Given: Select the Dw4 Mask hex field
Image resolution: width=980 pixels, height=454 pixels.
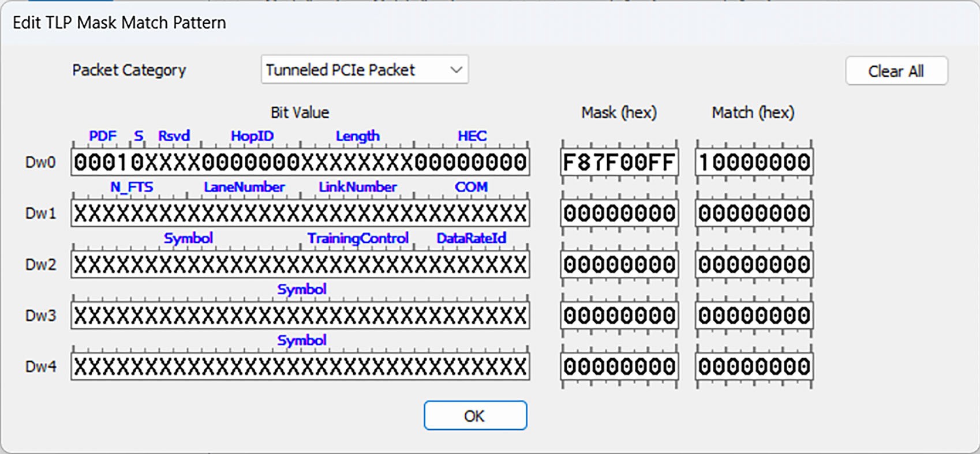Looking at the screenshot, I should click(619, 366).
